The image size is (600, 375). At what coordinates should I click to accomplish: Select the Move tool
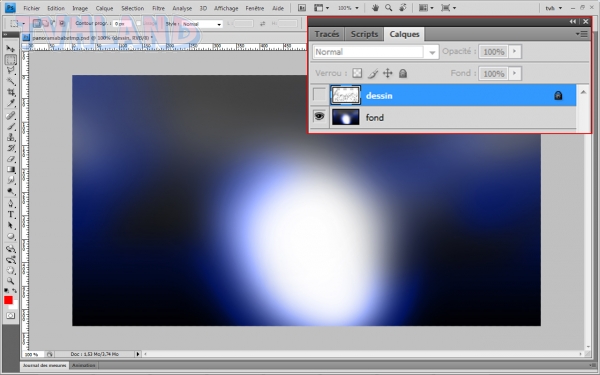coord(10,49)
